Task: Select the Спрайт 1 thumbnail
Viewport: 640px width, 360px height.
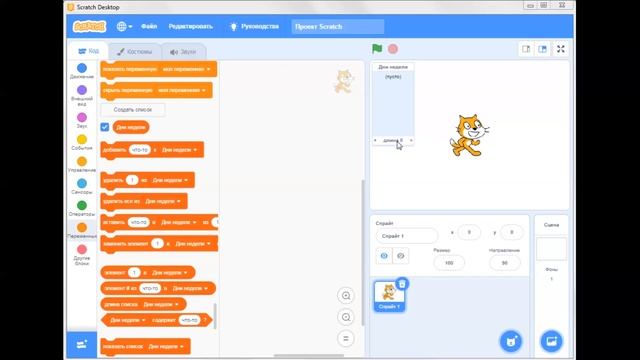Action: tap(389, 296)
